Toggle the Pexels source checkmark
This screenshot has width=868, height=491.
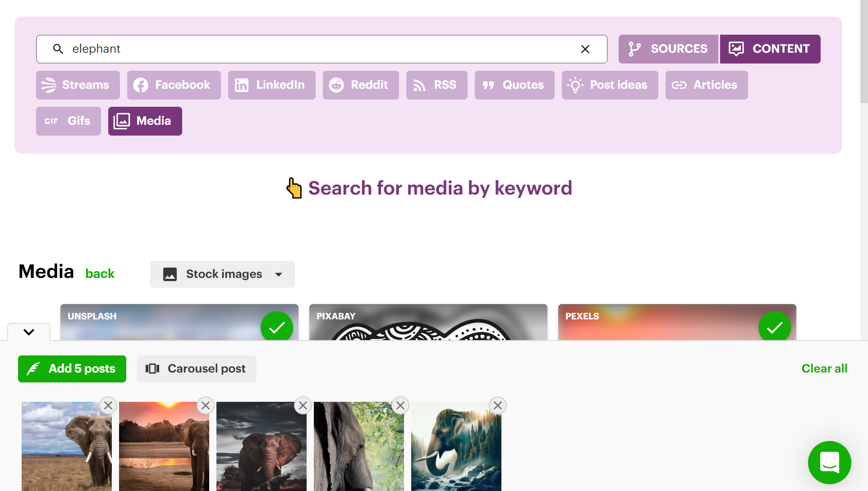(774, 327)
